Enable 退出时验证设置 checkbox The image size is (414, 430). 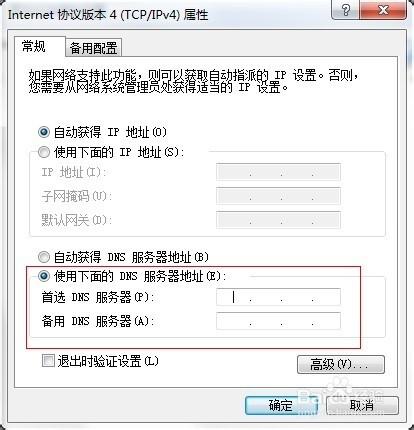tap(48, 361)
